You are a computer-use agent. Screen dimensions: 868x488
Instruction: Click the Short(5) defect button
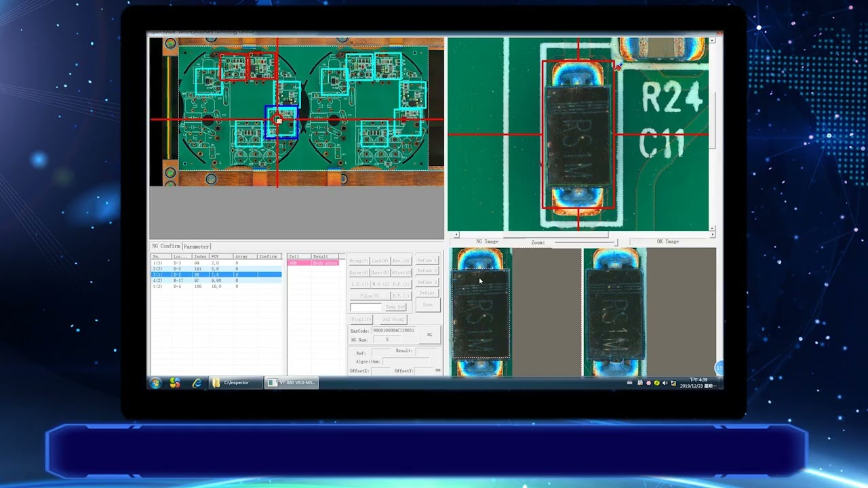tap(380, 272)
